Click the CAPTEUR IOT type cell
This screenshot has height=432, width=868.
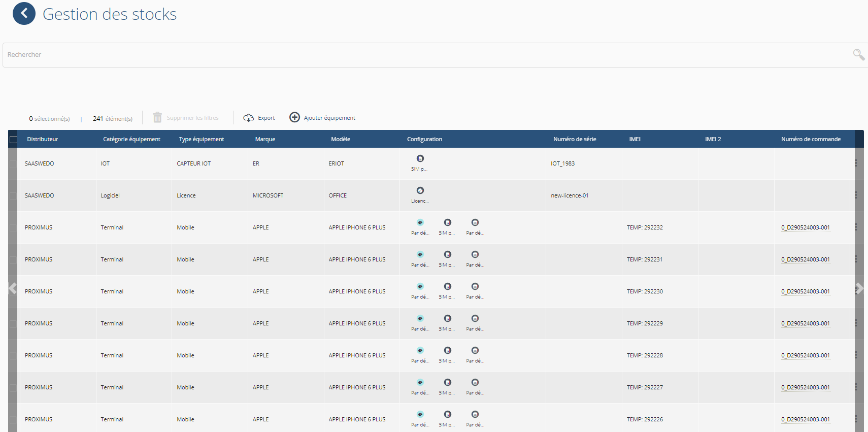point(193,163)
